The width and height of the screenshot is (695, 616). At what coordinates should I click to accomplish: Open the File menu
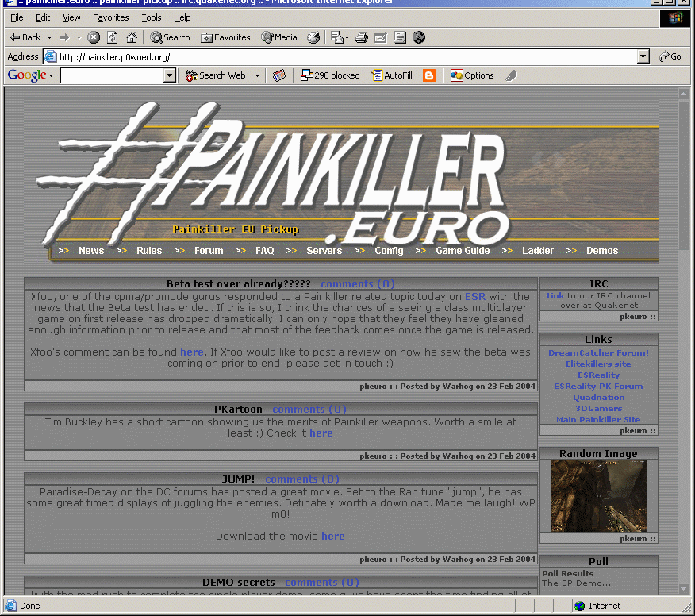pos(17,17)
